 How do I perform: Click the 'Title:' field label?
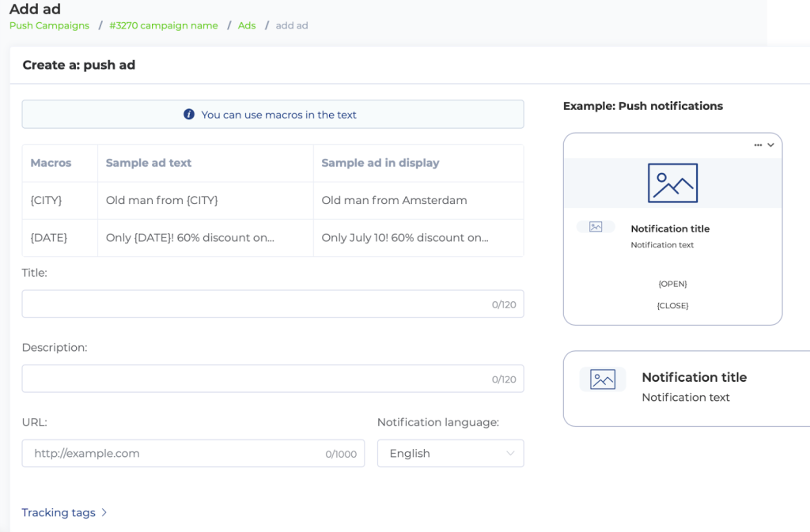tap(34, 273)
